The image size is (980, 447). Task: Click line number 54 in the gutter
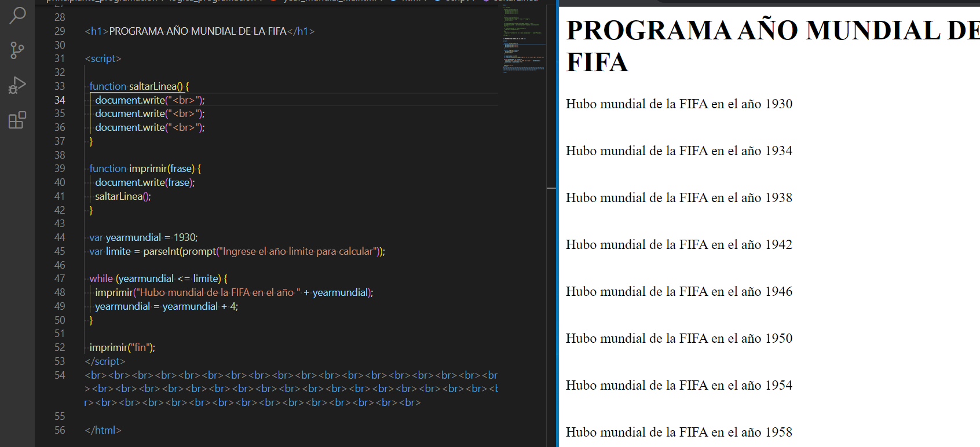click(x=60, y=375)
